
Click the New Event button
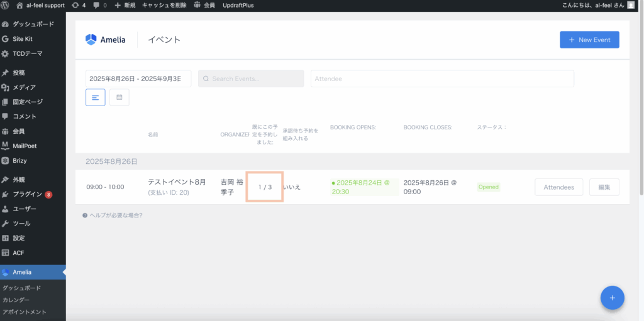[x=589, y=40]
